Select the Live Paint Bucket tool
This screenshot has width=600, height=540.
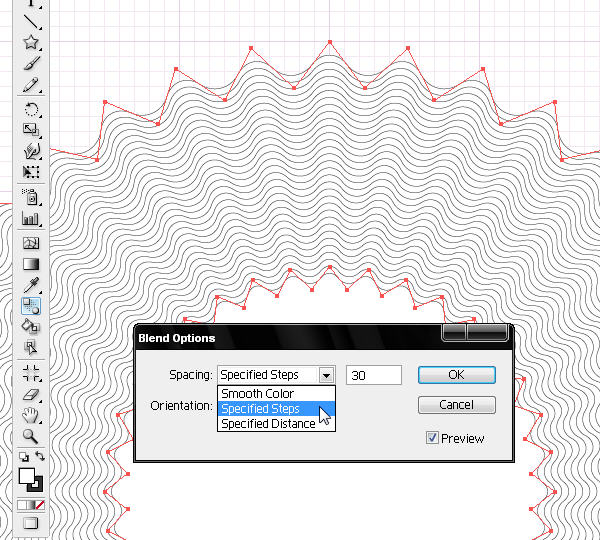pyautogui.click(x=31, y=326)
